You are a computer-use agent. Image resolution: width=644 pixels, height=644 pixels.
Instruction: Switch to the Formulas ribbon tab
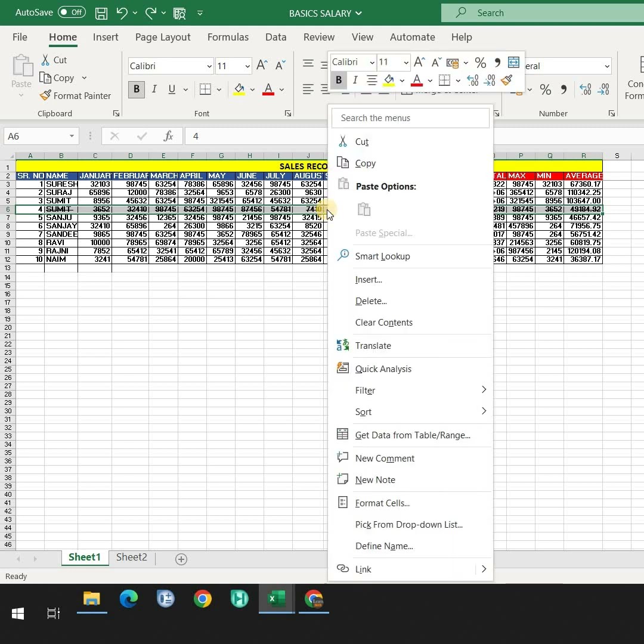coord(228,37)
